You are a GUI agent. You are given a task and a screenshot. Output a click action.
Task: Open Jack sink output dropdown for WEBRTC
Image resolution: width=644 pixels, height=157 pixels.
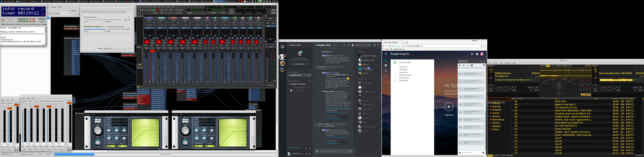116,26
